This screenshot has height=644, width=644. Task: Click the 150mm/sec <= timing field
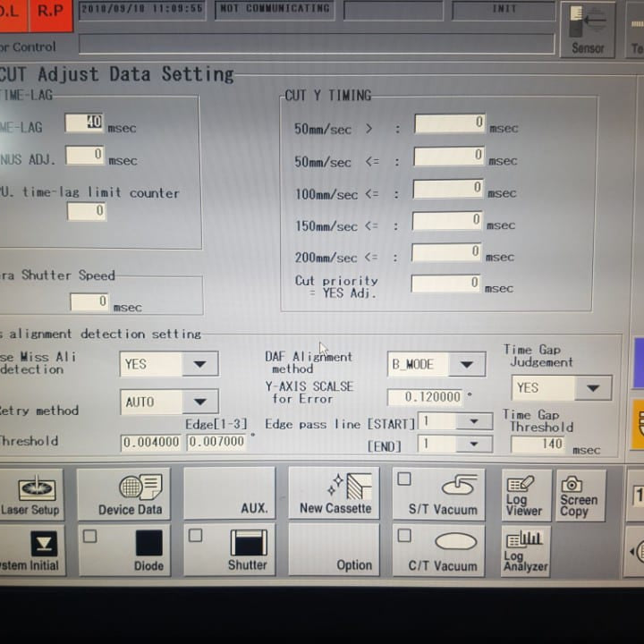tap(447, 221)
